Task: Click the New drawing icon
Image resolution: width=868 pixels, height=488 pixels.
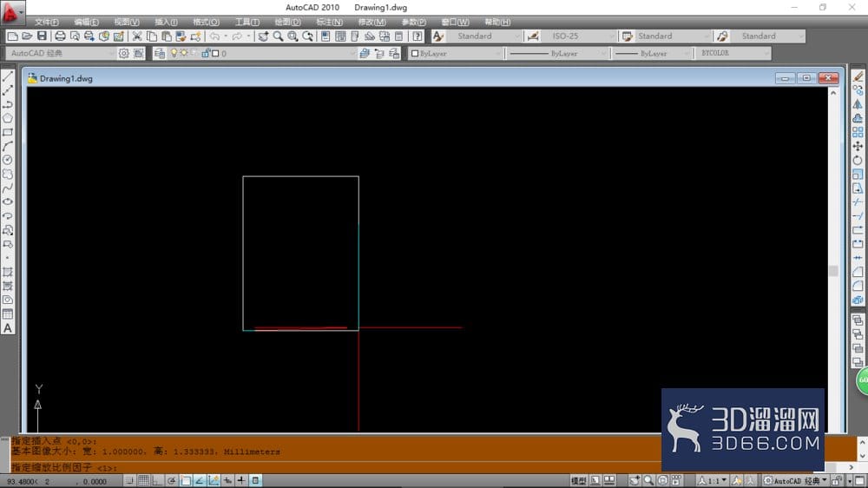Action: tap(13, 36)
